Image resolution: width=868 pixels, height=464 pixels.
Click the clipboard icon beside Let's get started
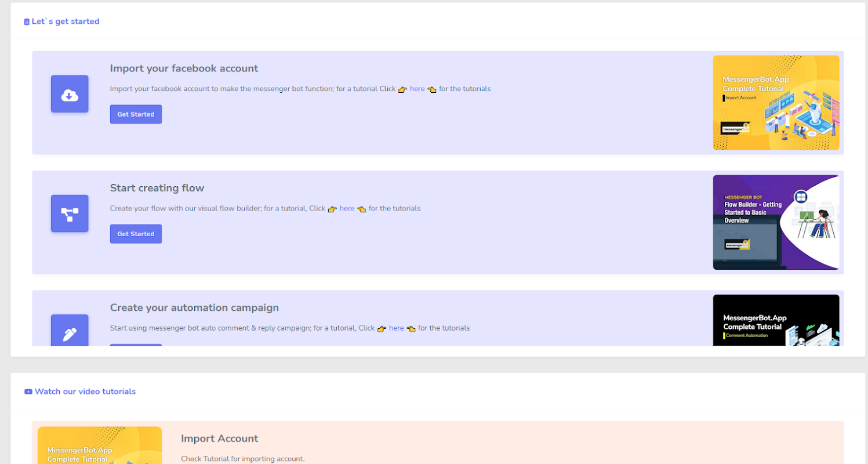point(27,22)
